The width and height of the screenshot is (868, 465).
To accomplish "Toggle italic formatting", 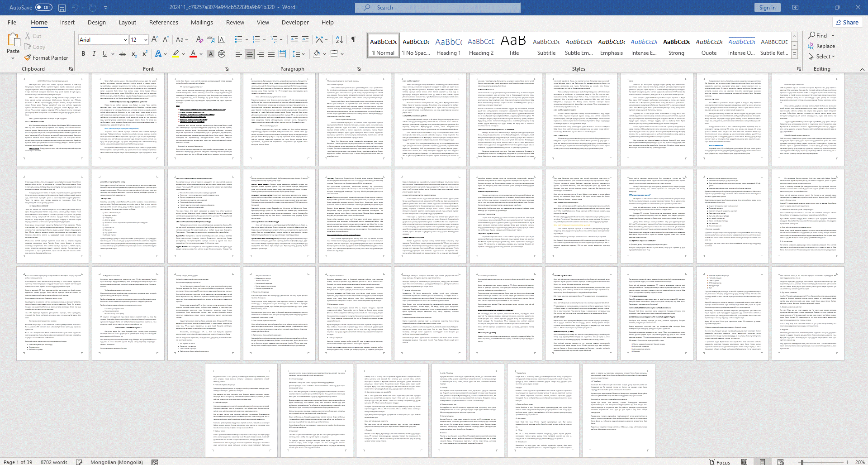I will (94, 54).
